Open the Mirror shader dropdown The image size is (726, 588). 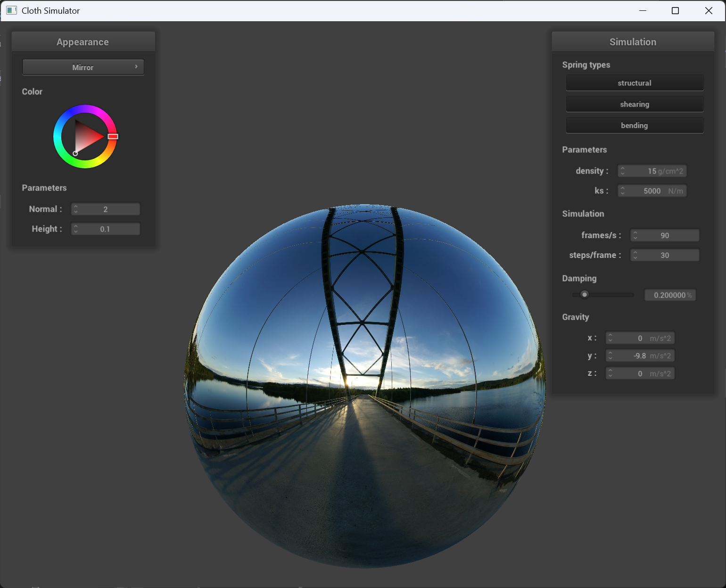(x=83, y=67)
